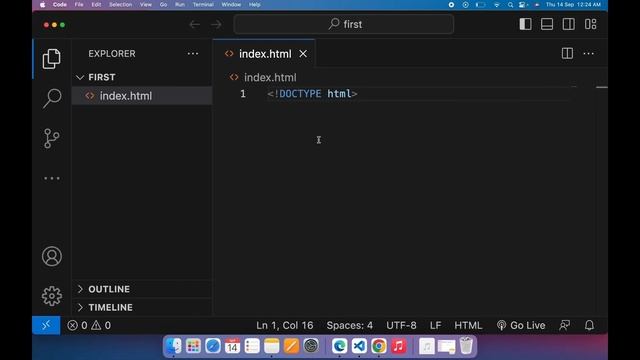
Task: Start Go Live server
Action: click(x=521, y=325)
